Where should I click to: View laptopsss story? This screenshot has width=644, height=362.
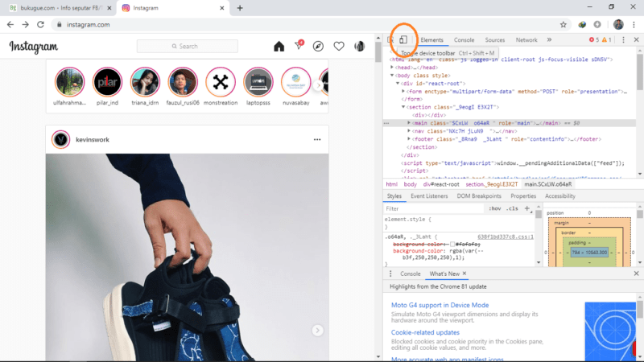(258, 82)
